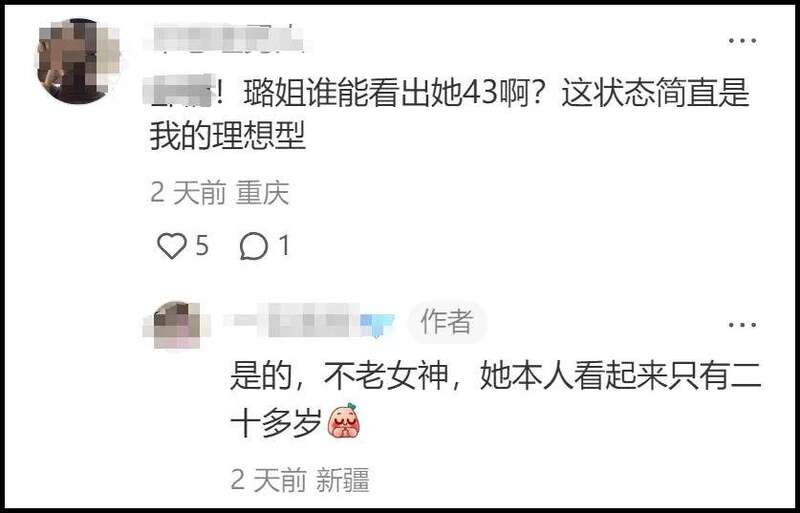The width and height of the screenshot is (800, 513).
Task: Select the 新疆 location label
Action: (x=343, y=480)
